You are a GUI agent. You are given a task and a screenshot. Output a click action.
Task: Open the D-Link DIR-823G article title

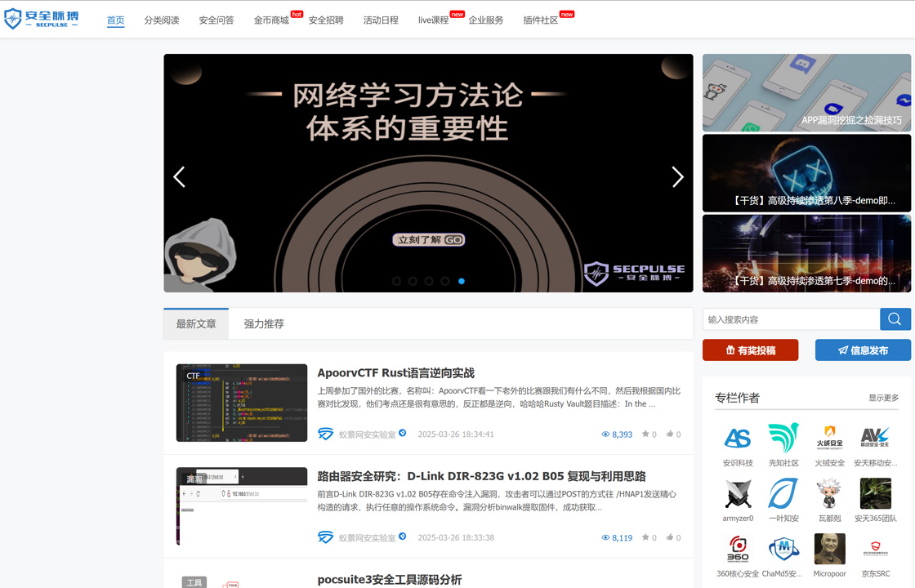pyautogui.click(x=482, y=476)
